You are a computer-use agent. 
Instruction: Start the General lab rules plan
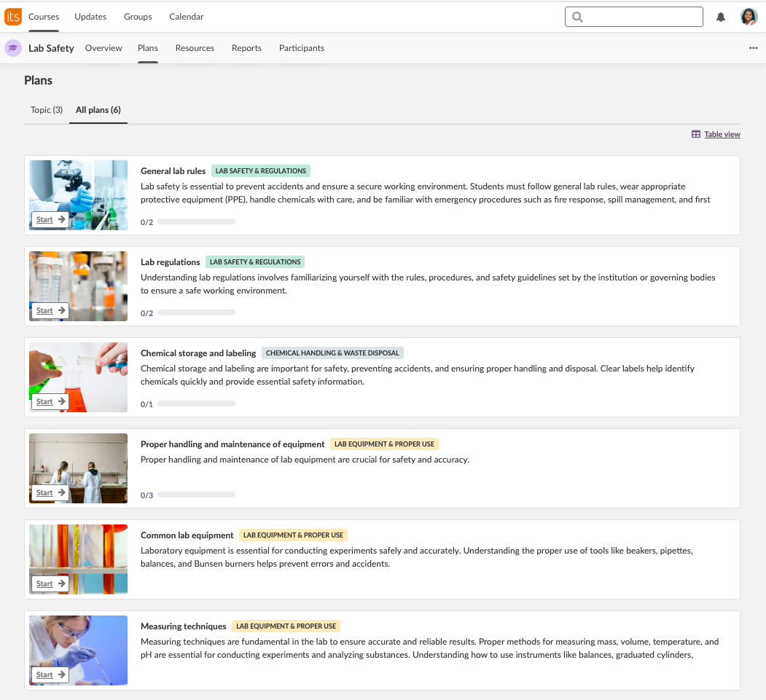click(50, 219)
